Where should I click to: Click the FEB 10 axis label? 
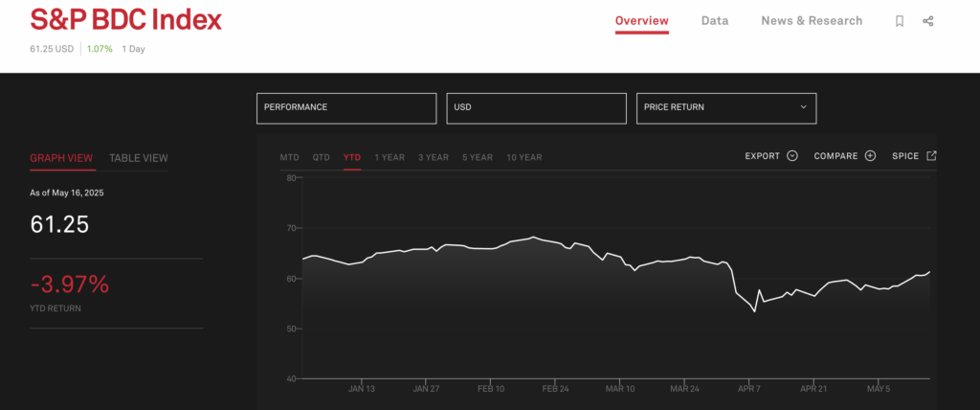(x=491, y=389)
